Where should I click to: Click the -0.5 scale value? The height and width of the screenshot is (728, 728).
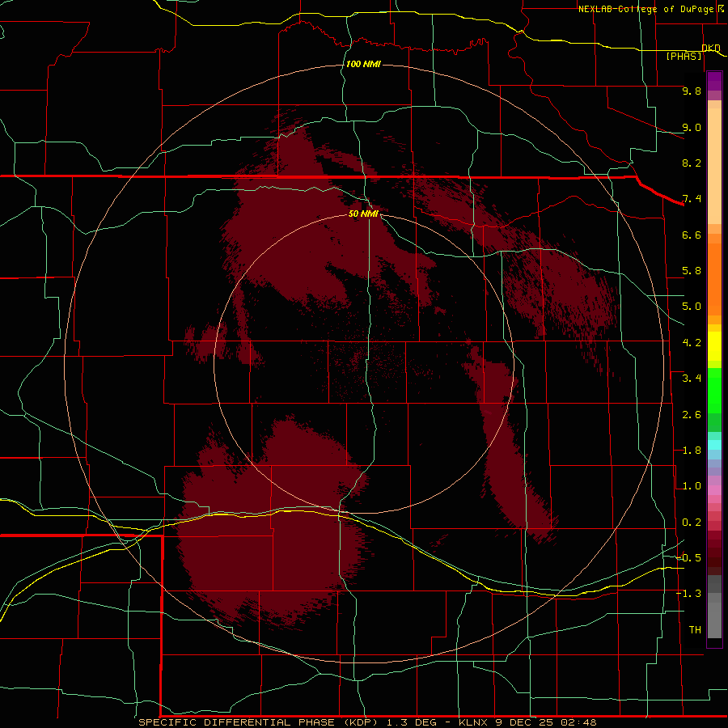[688, 558]
